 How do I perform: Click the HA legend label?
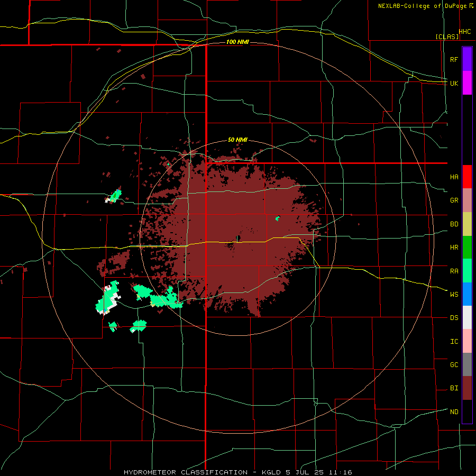click(454, 177)
